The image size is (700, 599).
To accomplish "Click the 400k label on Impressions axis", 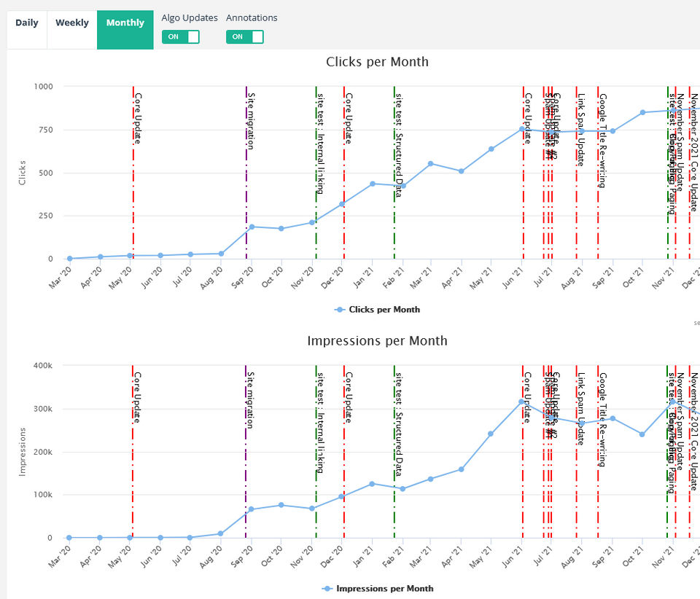I will (43, 366).
